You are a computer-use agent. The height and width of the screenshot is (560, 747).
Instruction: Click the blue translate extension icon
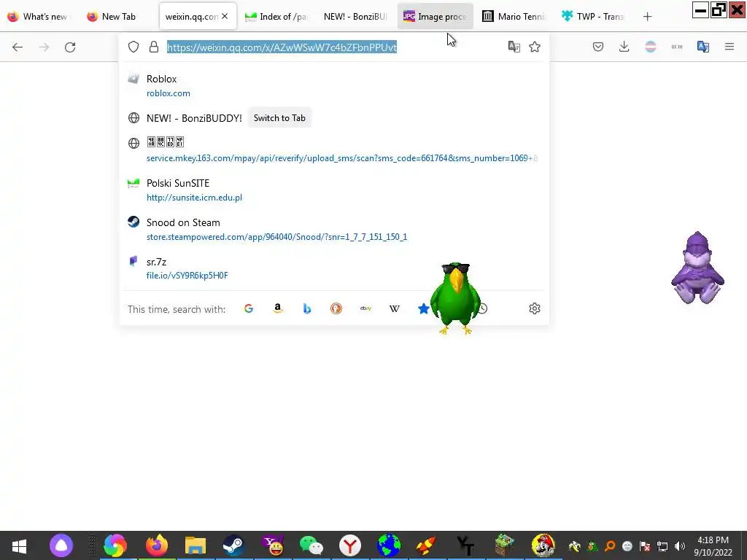pyautogui.click(x=703, y=47)
